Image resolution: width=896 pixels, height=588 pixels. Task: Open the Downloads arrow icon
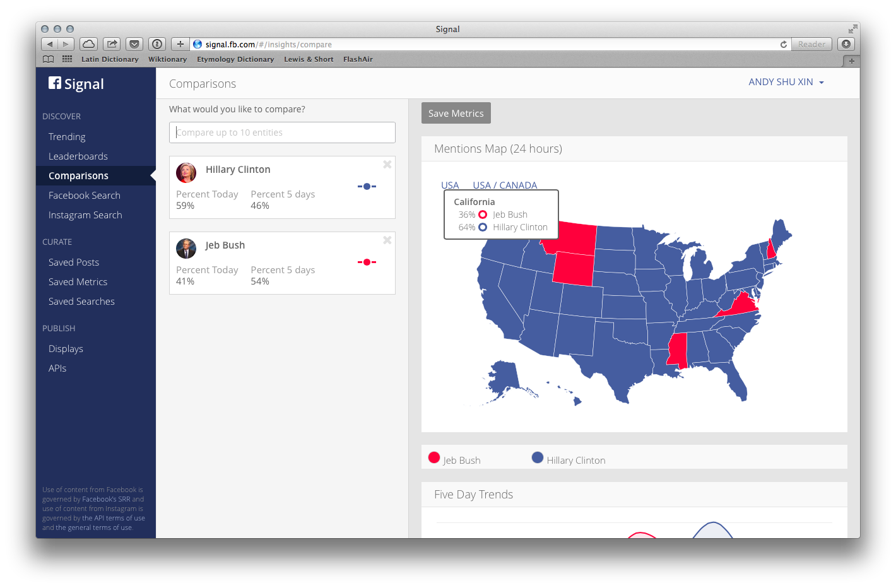coord(847,44)
